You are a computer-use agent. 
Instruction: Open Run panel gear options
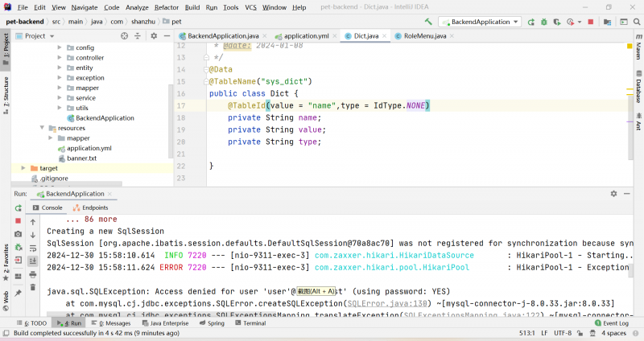pos(613,194)
